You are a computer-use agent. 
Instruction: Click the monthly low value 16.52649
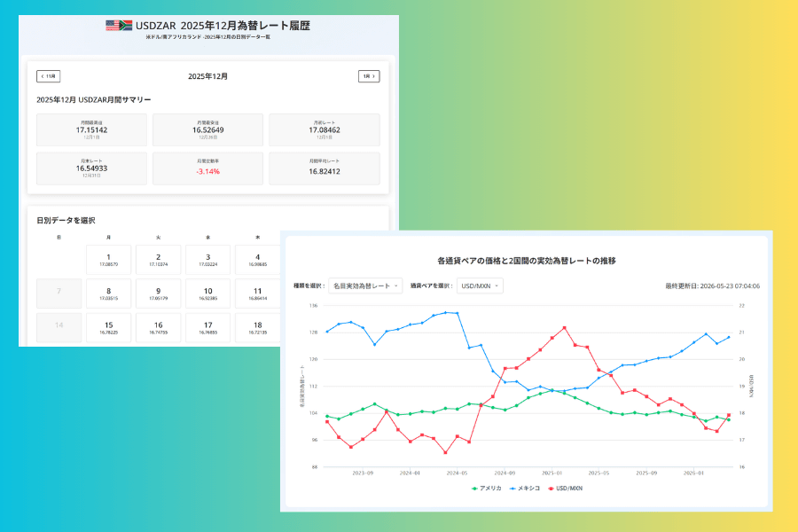tap(207, 129)
